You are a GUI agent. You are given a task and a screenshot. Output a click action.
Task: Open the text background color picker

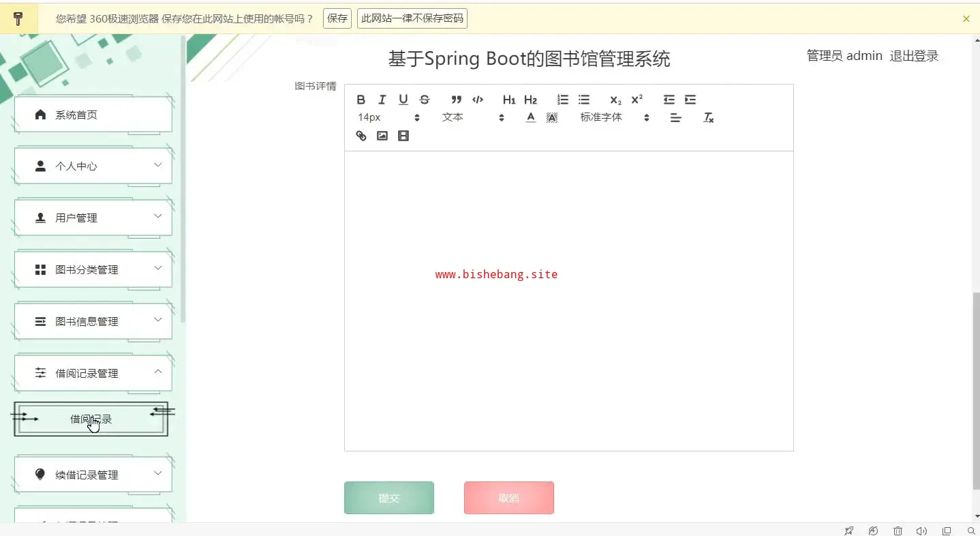(x=552, y=118)
